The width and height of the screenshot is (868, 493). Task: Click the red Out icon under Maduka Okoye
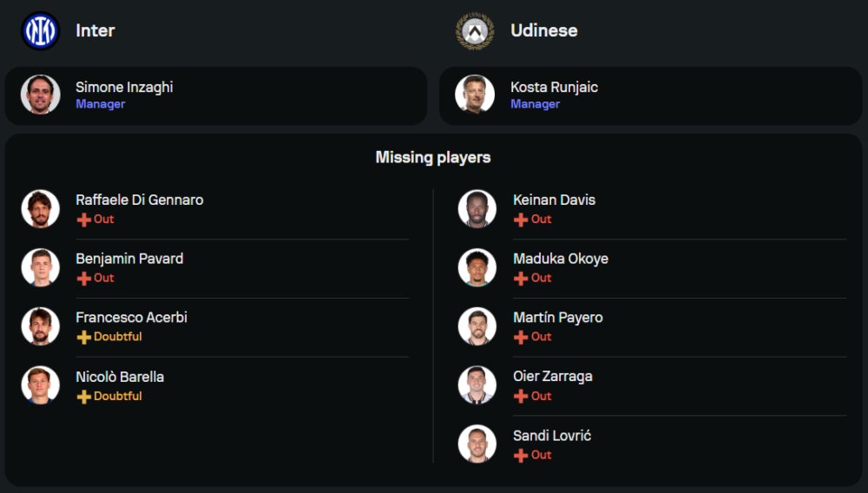[521, 279]
